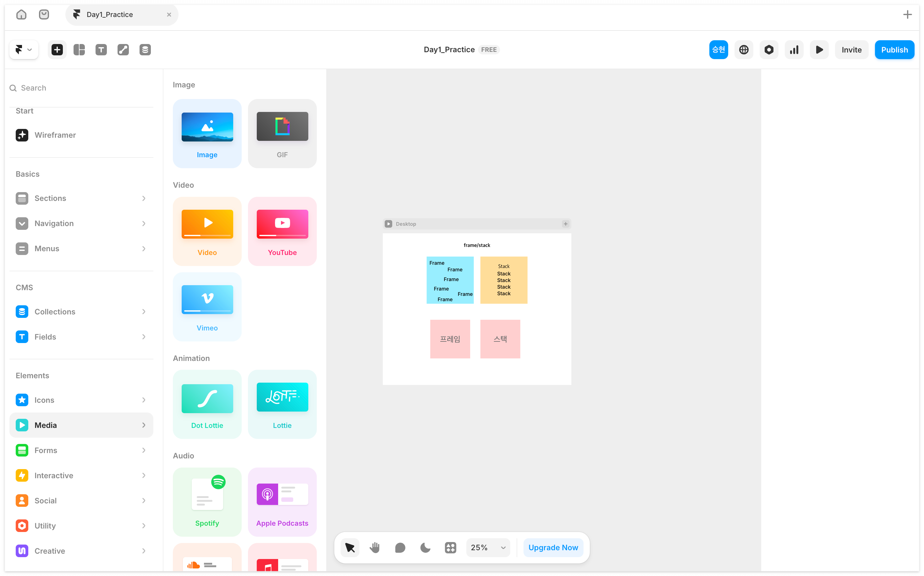The height and width of the screenshot is (576, 924).
Task: Toggle dark mode moon icon
Action: click(425, 547)
